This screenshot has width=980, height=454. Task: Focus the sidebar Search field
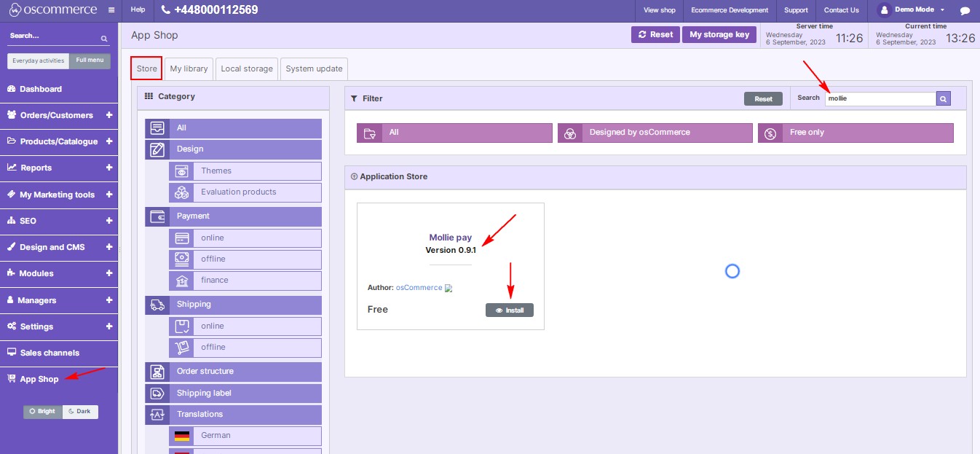point(54,36)
